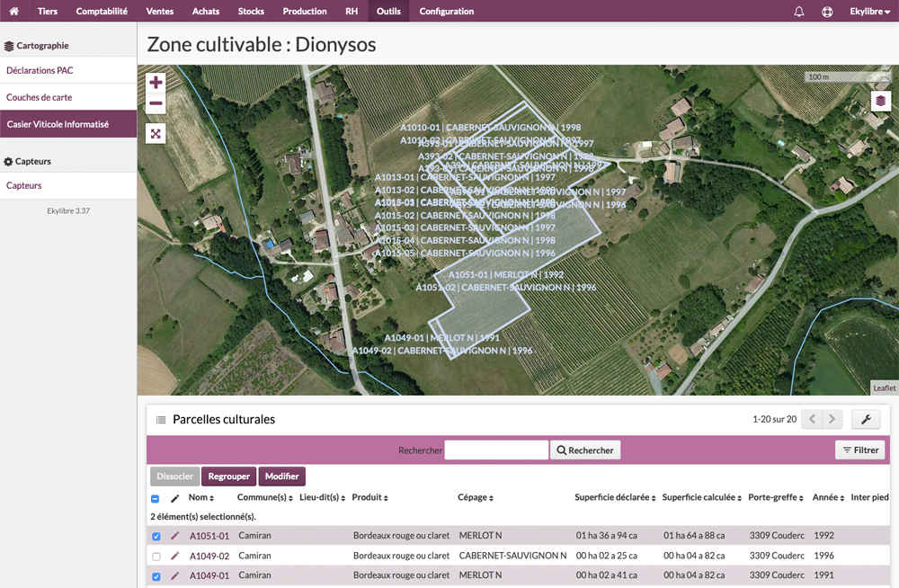
Task: Toggle fullscreen map view
Action: [x=156, y=134]
